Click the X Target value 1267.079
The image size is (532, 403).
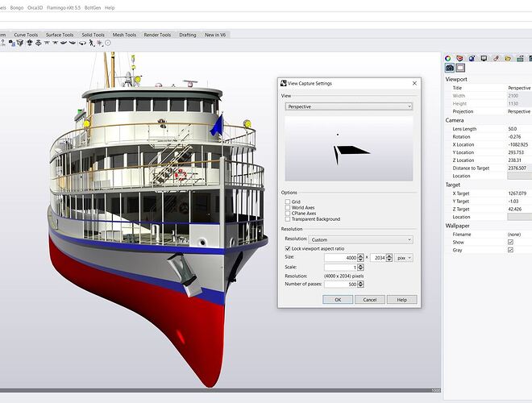click(x=517, y=193)
